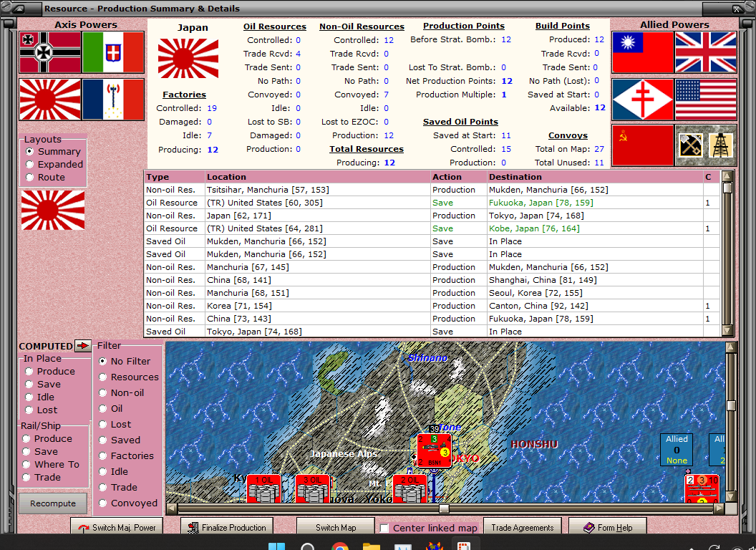The width and height of the screenshot is (756, 550).
Task: Click the C column header
Action: pos(711,177)
